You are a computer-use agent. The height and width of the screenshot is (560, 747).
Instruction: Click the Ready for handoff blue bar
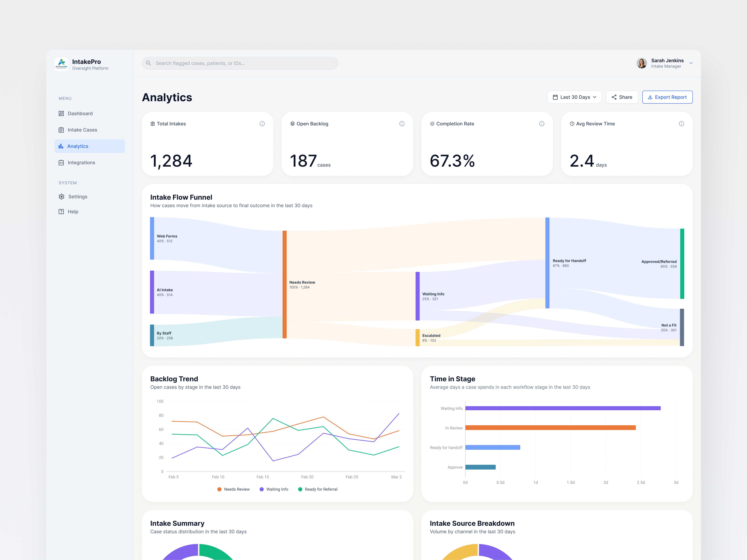[493, 448]
